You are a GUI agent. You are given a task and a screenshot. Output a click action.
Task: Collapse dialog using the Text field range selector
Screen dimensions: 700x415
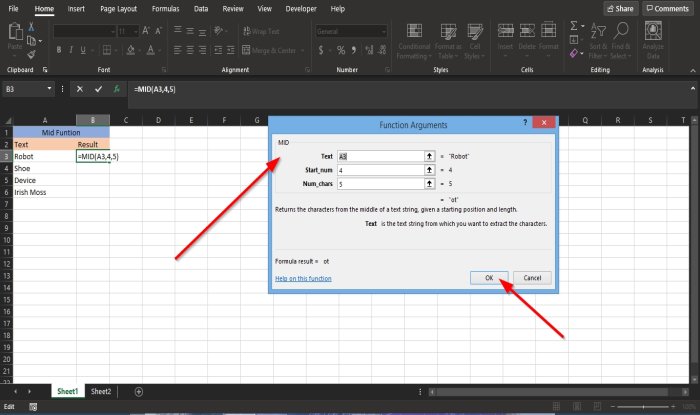[x=429, y=156]
